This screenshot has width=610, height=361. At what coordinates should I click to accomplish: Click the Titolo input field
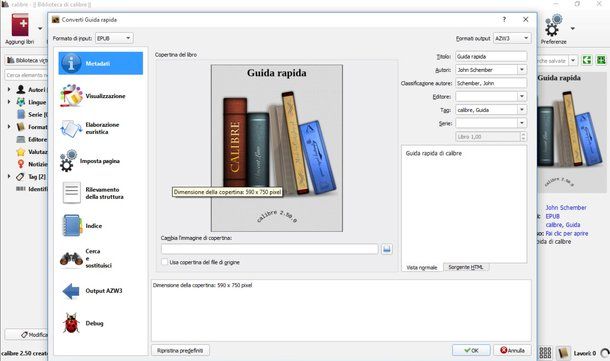tap(491, 56)
